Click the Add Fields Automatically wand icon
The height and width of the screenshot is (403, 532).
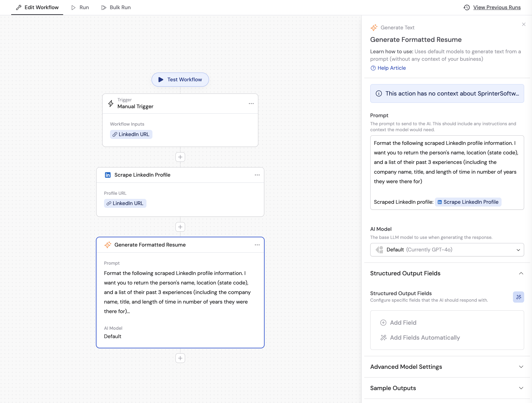[x=383, y=338]
